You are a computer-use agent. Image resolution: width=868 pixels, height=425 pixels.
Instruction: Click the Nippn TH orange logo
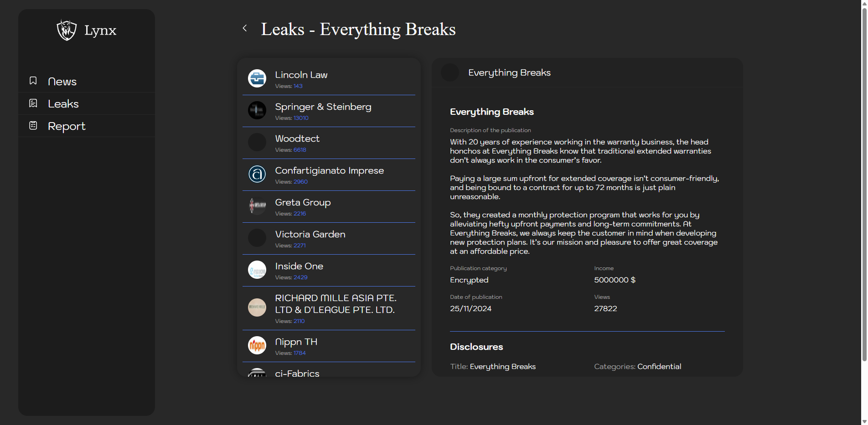[257, 345]
